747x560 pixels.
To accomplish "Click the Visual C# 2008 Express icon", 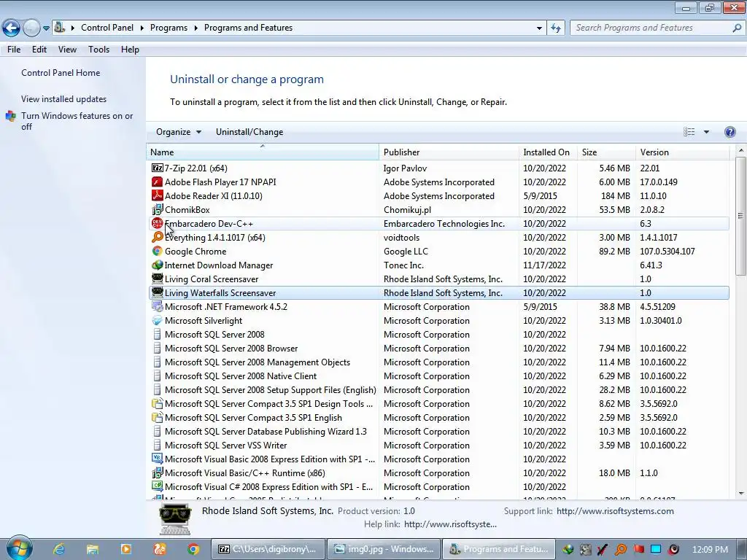I will (x=157, y=486).
